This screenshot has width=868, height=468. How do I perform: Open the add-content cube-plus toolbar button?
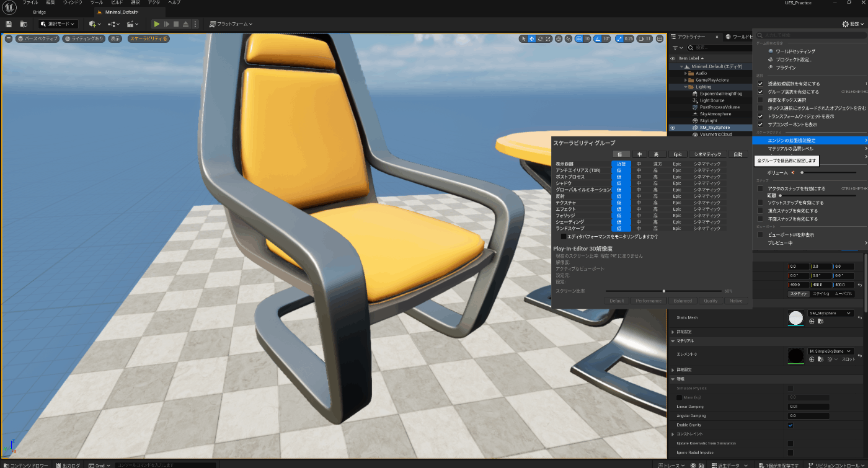tap(94, 24)
